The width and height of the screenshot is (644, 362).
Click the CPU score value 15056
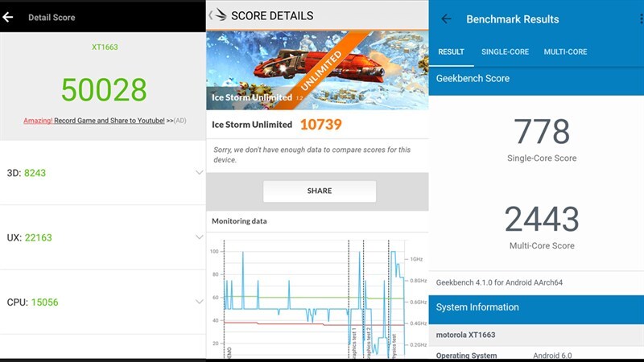[45, 302]
